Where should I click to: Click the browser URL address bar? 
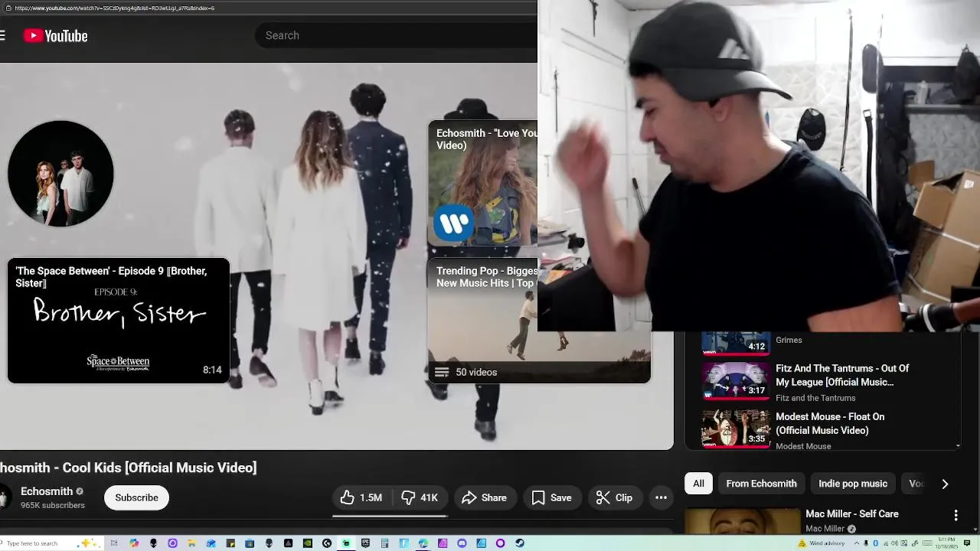tap(268, 8)
